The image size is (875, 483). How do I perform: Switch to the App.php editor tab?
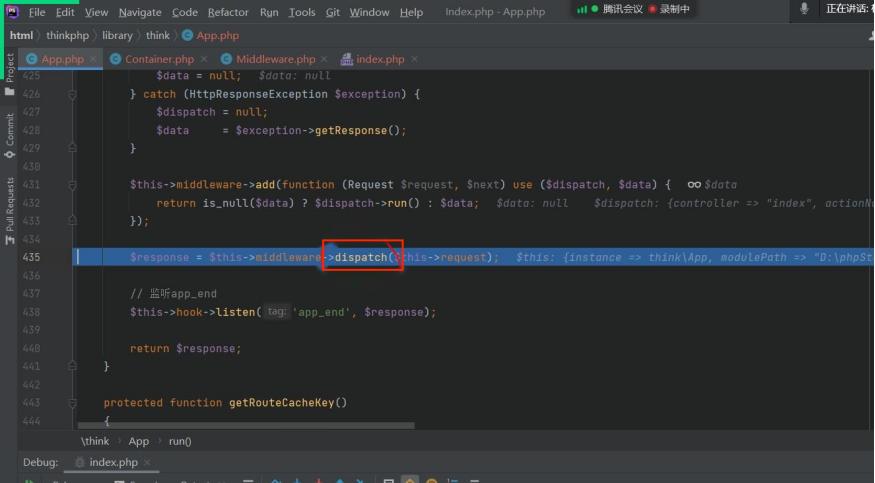(x=62, y=59)
